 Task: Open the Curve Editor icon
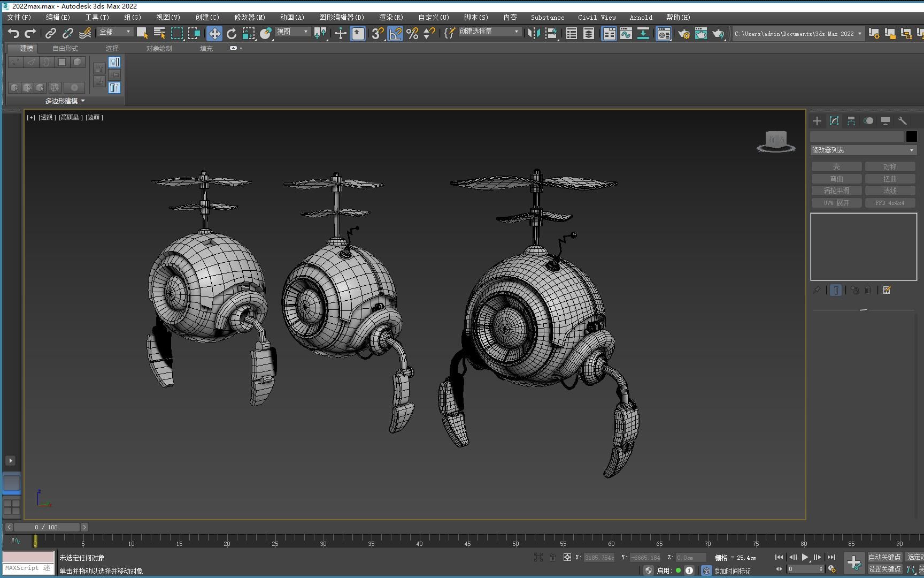(x=626, y=34)
